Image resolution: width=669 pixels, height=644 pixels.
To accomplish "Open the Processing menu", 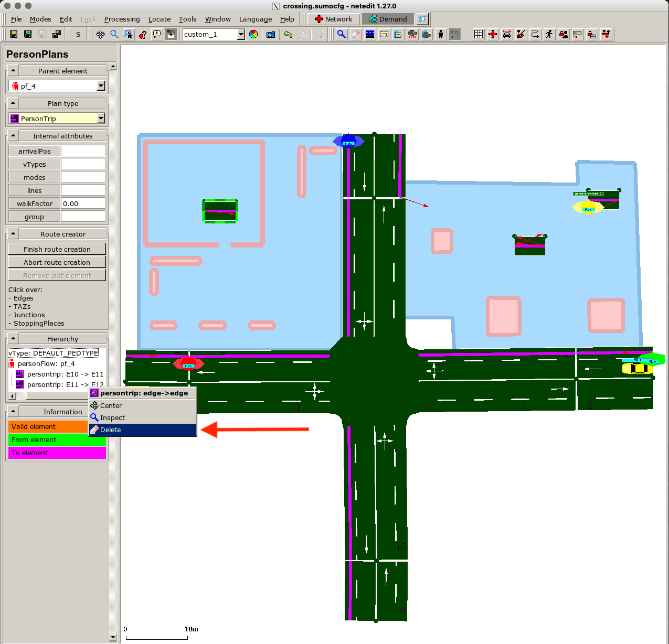I will click(122, 19).
